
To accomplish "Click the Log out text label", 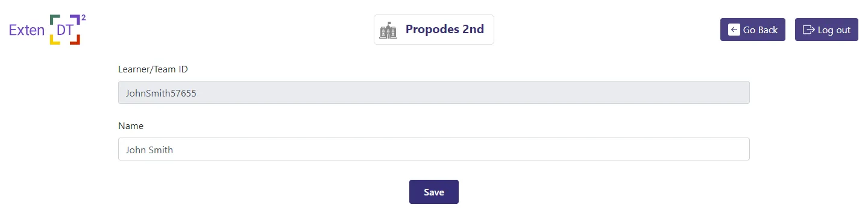I will [834, 30].
